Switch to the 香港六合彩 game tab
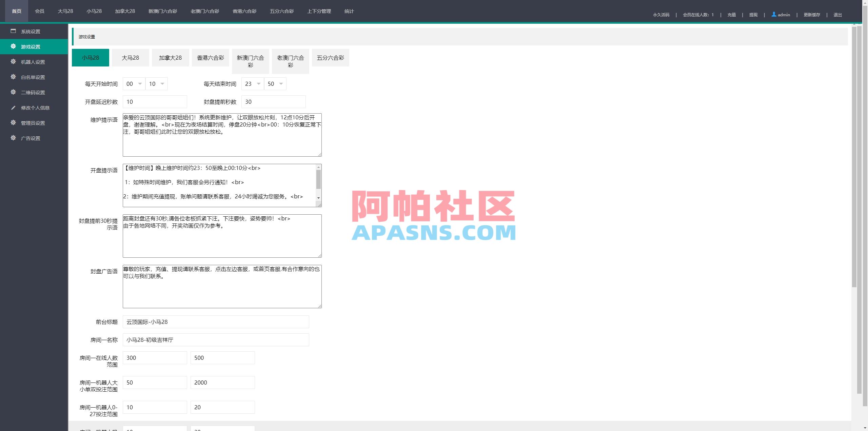Image resolution: width=868 pixels, height=431 pixels. [210, 58]
